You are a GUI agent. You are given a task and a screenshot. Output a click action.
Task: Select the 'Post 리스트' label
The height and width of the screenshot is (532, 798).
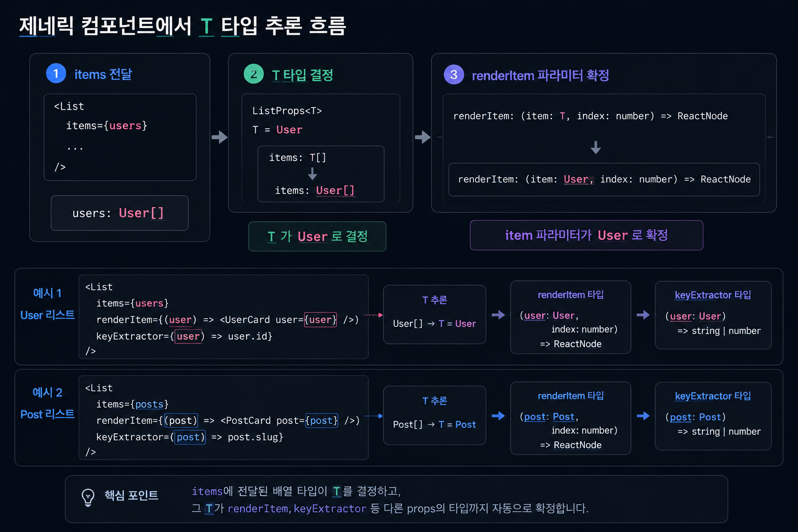click(47, 414)
